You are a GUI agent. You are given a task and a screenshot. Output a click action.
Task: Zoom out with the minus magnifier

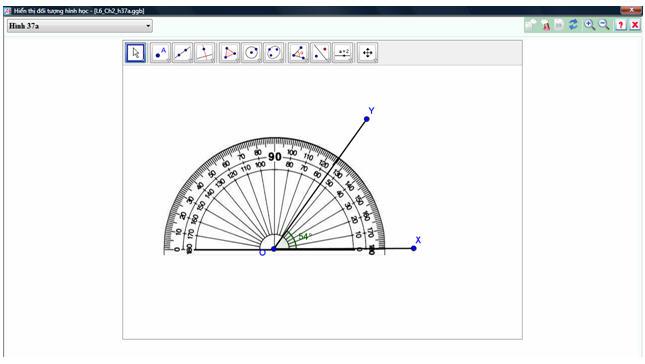point(604,25)
